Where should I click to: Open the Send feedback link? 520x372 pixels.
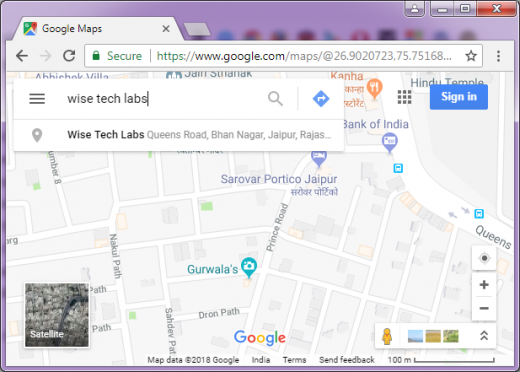point(347,360)
